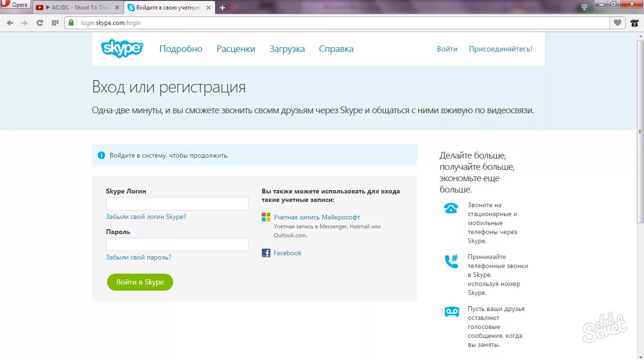Click the phone with number sign icon

(x=452, y=261)
